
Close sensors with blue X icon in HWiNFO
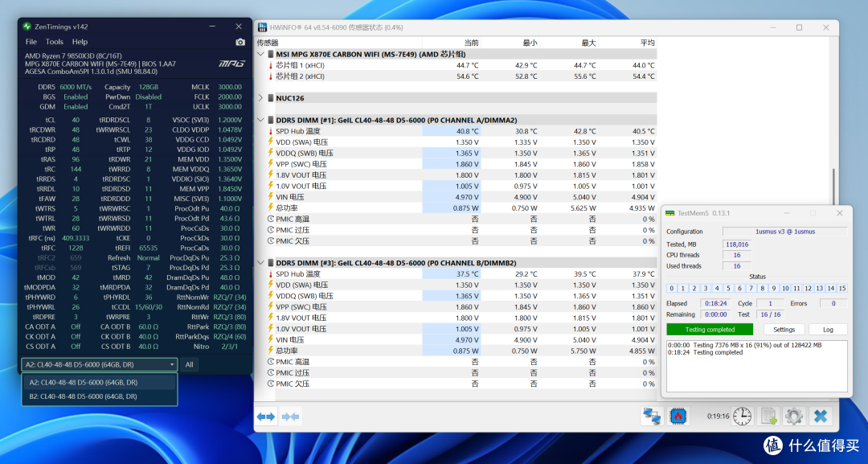coord(821,417)
